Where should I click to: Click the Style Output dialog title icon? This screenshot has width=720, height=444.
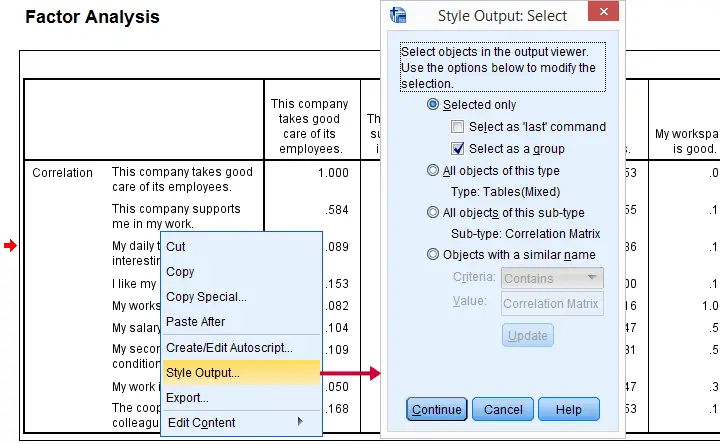click(398, 15)
